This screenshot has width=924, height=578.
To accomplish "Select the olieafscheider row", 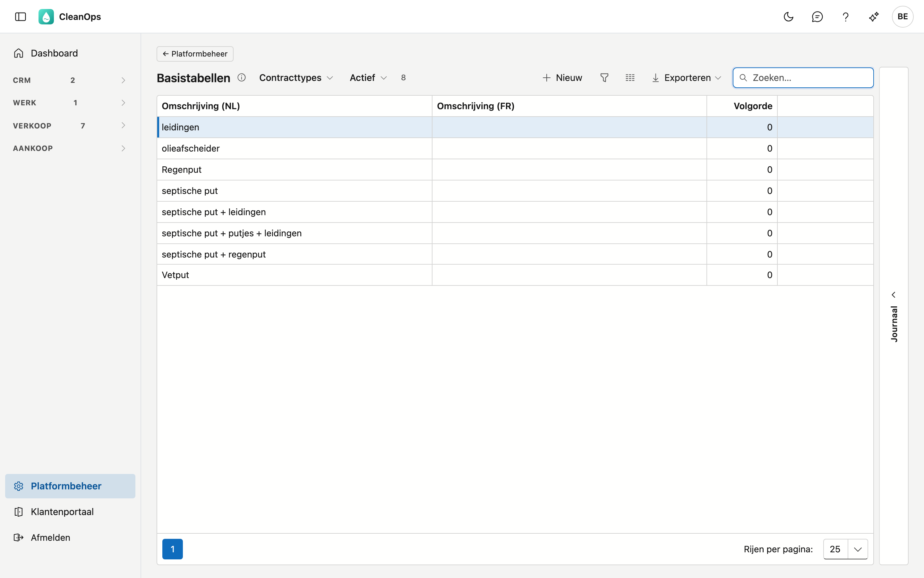I will click(515, 148).
